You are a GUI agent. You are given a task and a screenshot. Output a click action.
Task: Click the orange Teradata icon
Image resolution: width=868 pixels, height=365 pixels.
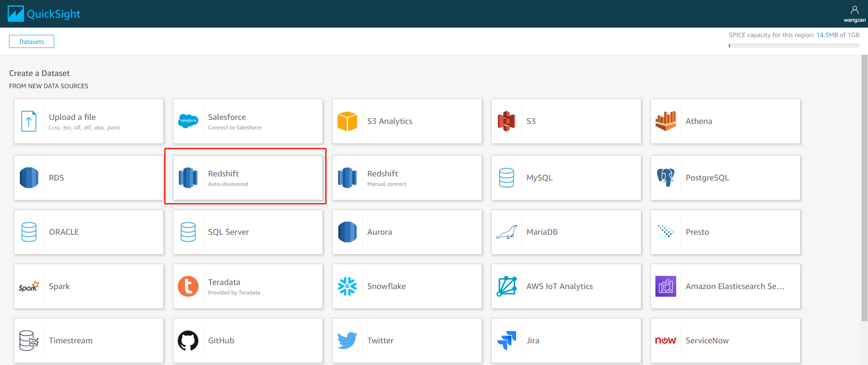188,286
